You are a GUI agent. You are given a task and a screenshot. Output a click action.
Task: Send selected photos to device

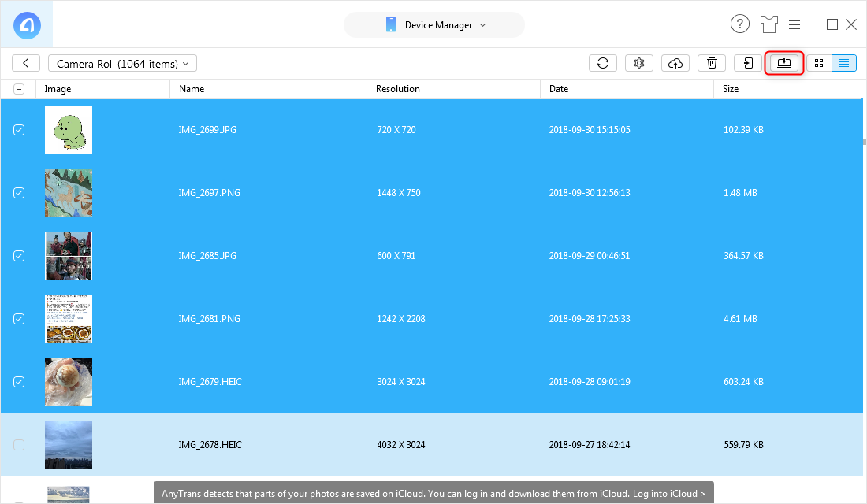coord(747,62)
